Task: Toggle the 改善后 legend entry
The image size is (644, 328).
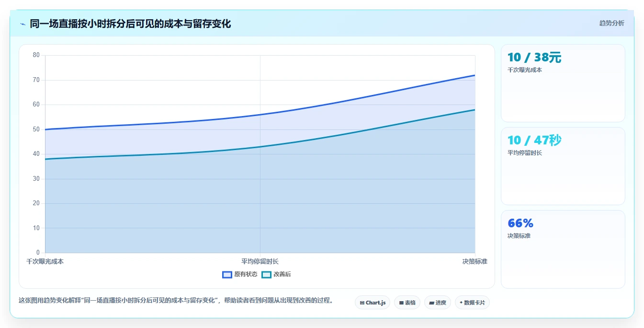Action: coord(276,274)
